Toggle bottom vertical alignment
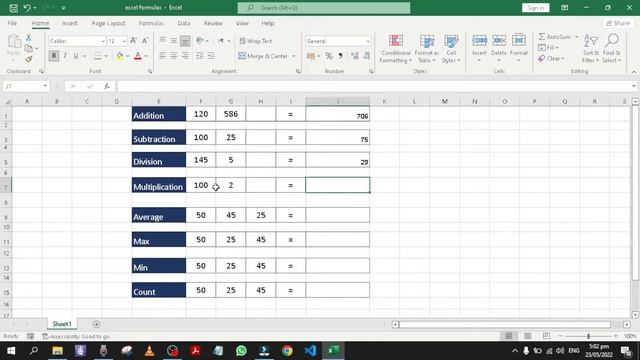This screenshot has width=640, height=360. tap(185, 41)
